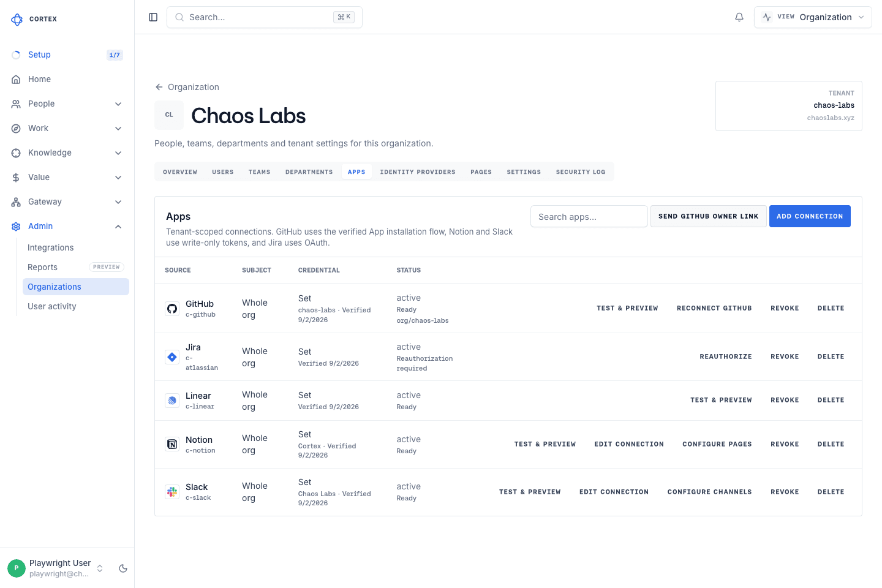The height and width of the screenshot is (588, 882).
Task: Click the search magnifier icon
Action: [179, 17]
